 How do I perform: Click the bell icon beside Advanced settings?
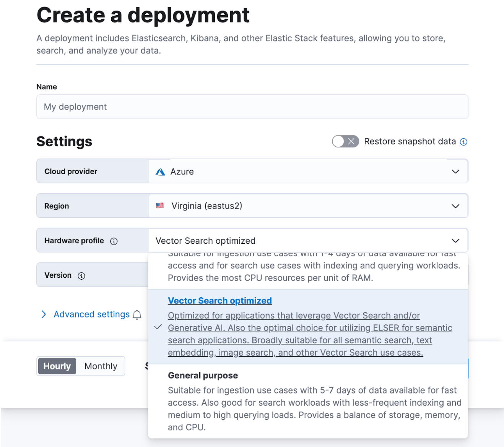137,314
